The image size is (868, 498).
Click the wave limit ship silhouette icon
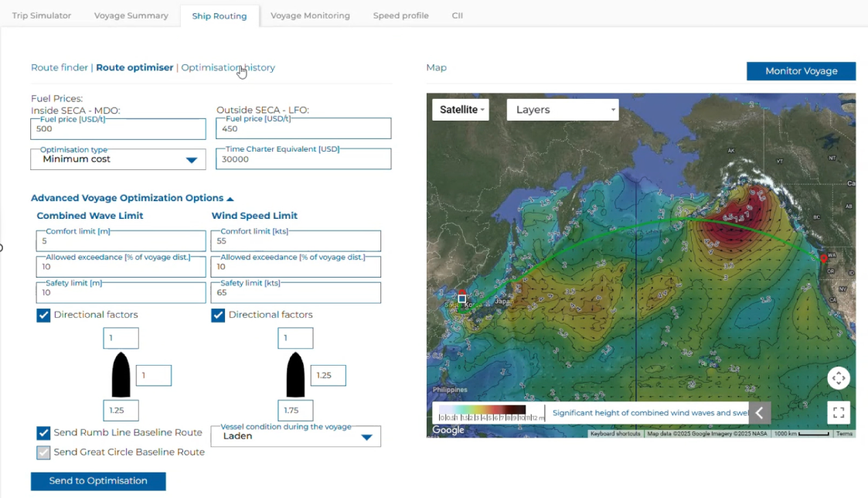coord(121,375)
